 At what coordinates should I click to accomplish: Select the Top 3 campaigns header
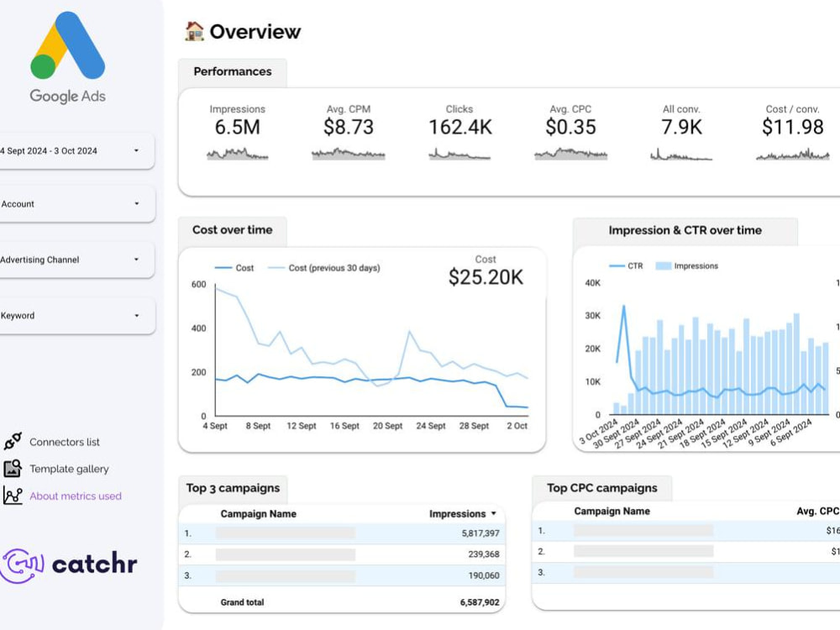coord(233,488)
